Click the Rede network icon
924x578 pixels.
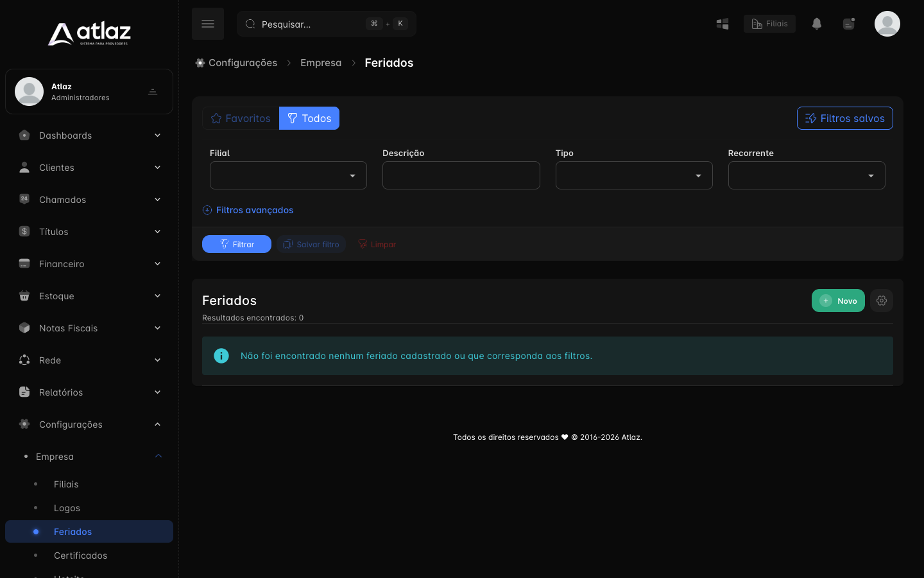point(24,360)
